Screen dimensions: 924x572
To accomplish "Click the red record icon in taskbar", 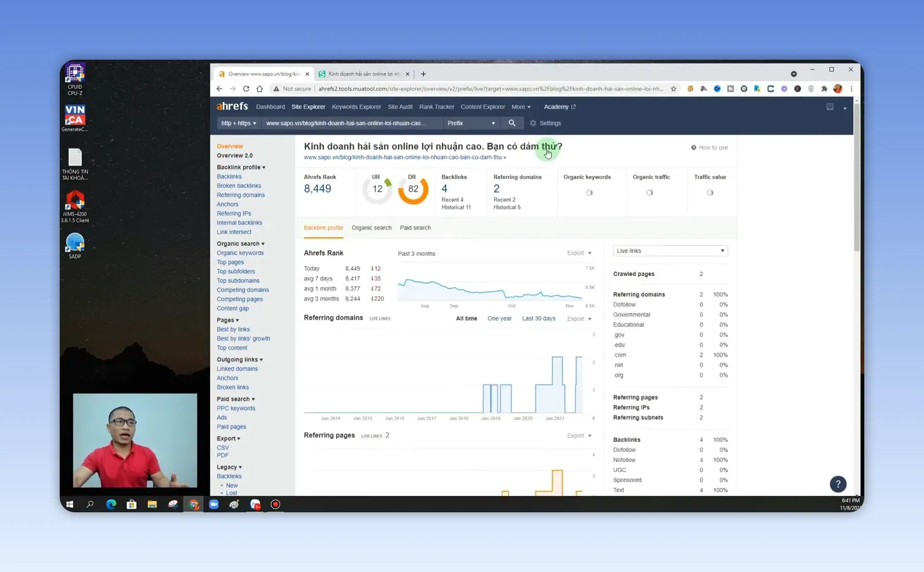I will [275, 504].
